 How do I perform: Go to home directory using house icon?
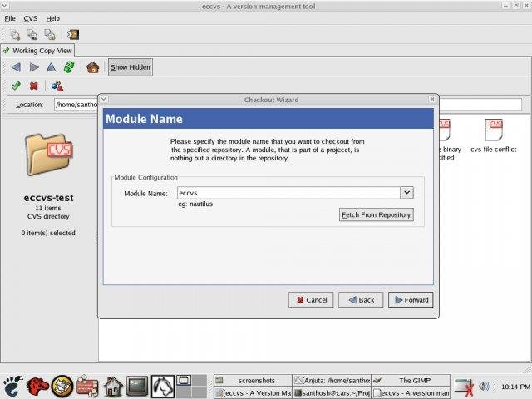[92, 67]
